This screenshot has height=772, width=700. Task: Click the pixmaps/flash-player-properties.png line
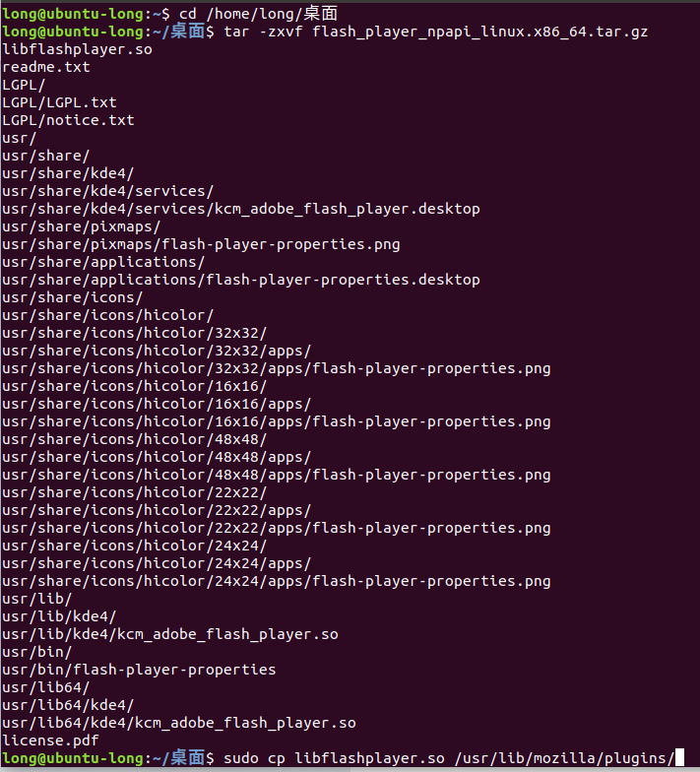(x=201, y=244)
